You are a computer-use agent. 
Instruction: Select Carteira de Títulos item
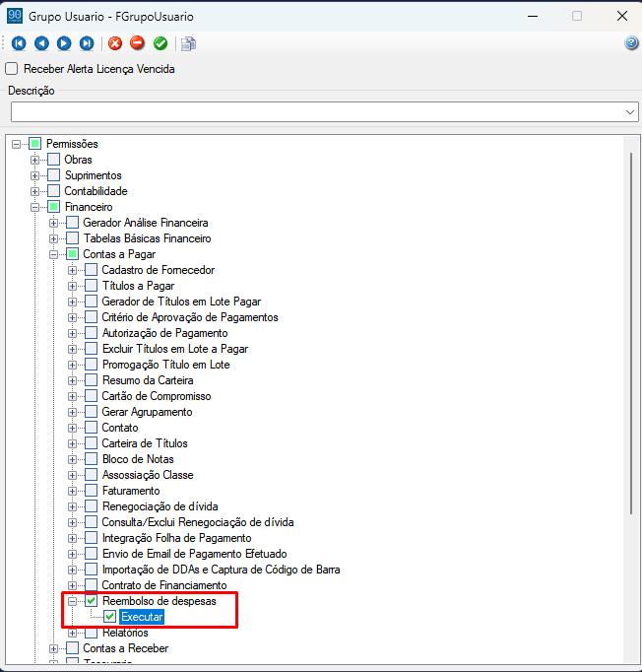pos(145,443)
